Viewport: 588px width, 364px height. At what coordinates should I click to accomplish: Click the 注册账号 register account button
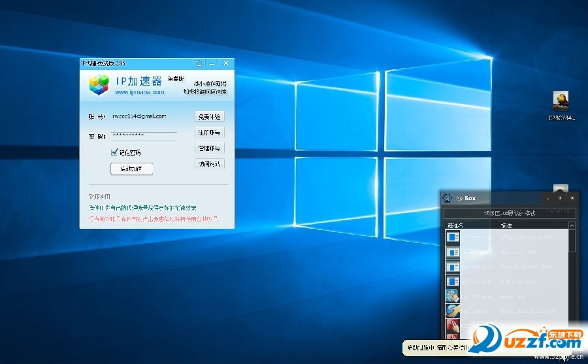[210, 133]
